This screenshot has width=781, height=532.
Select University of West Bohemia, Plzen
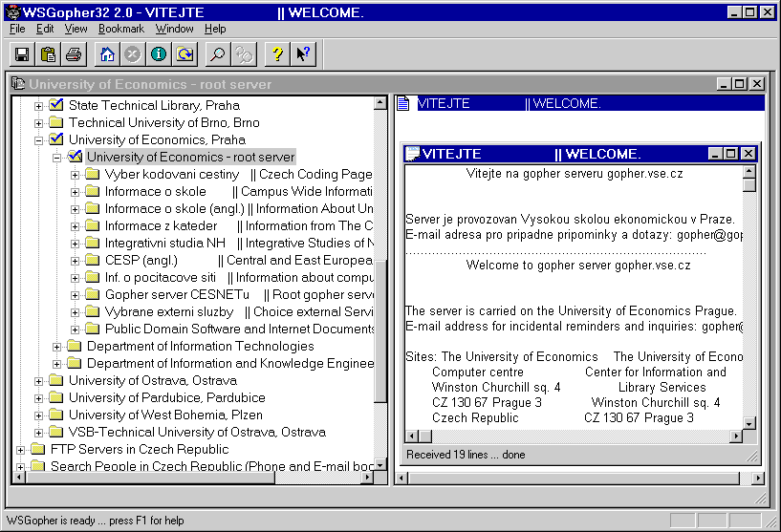pos(165,415)
